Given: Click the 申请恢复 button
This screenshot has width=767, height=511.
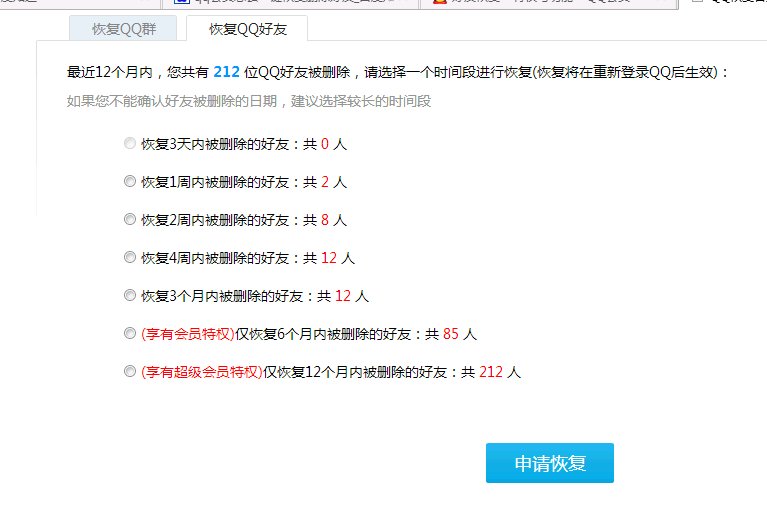Looking at the screenshot, I should [x=550, y=463].
